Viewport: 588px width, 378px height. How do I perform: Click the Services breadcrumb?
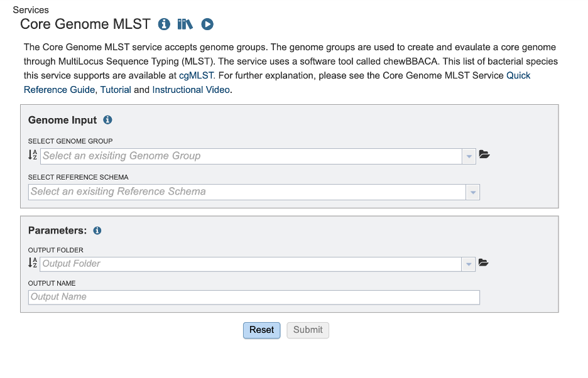pyautogui.click(x=30, y=9)
